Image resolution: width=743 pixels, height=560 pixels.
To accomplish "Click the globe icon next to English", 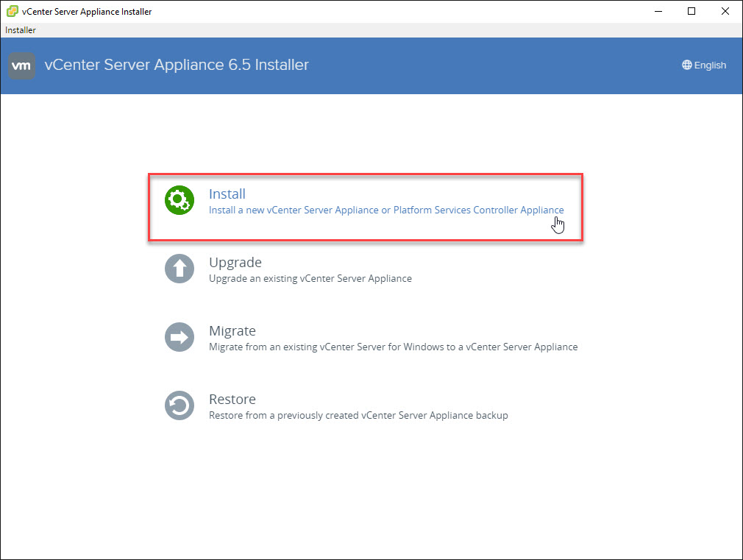I will pyautogui.click(x=686, y=65).
